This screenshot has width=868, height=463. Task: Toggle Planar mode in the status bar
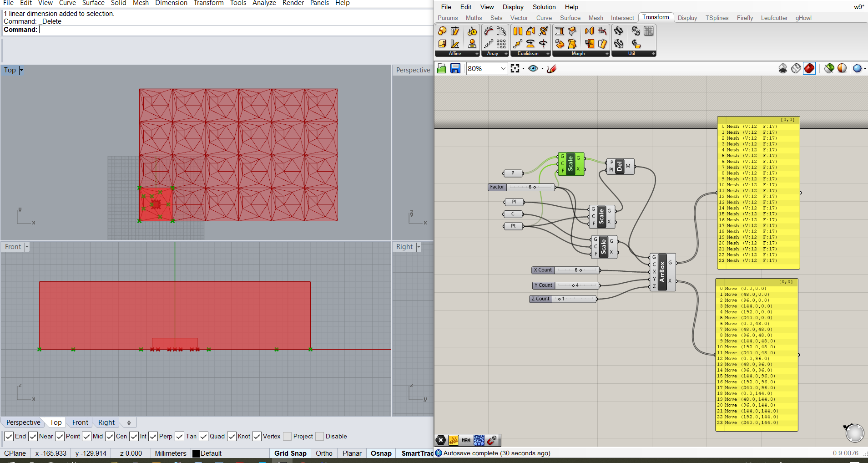tap(352, 453)
